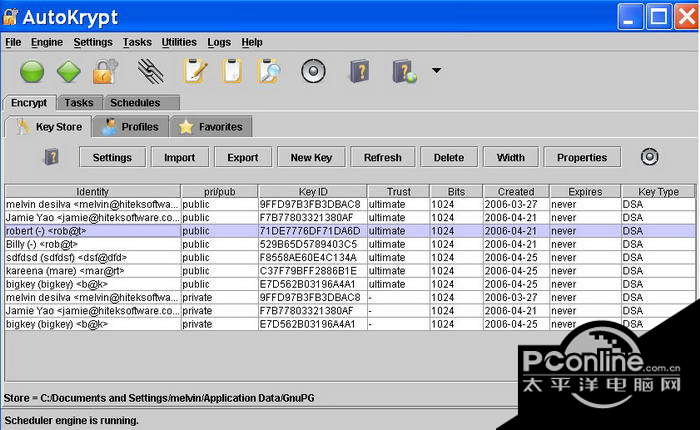Click Key ID 529B65D5789403C5
The image size is (700, 430).
coord(308,244)
